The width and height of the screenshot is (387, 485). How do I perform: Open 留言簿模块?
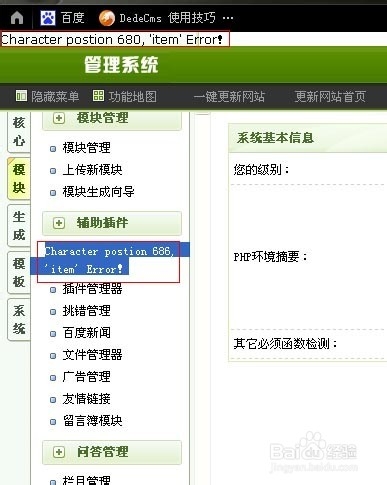click(x=92, y=421)
